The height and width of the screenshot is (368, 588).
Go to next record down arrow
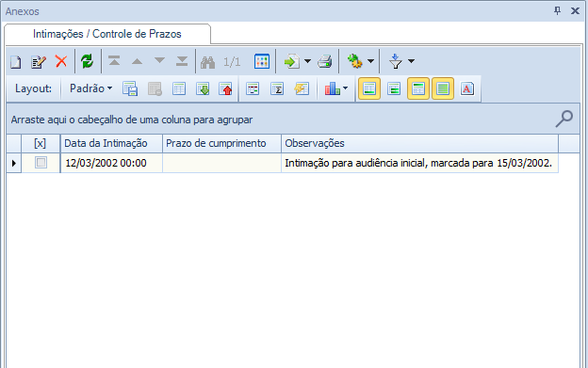pyautogui.click(x=159, y=60)
